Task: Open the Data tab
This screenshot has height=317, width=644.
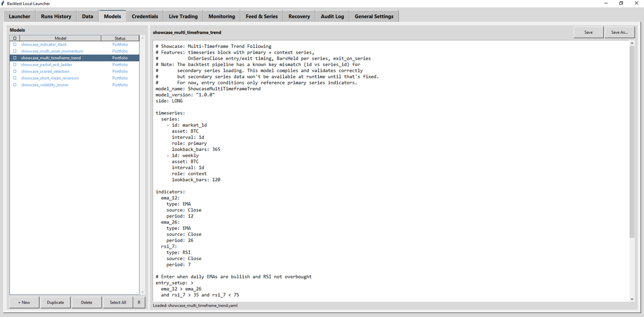Action: [x=87, y=16]
